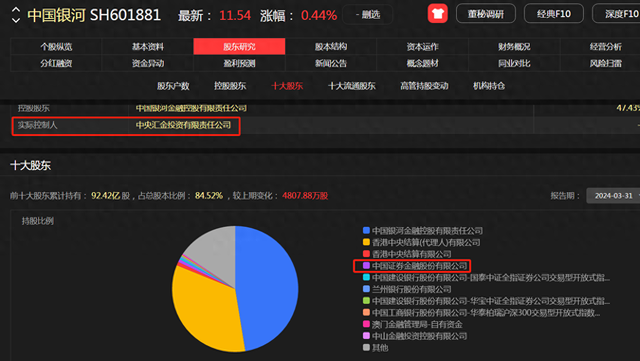Viewport: 640px width, 361px height.
Task: Click yellow legend square for 香港中央结算(代理人)
Action: tap(366, 242)
